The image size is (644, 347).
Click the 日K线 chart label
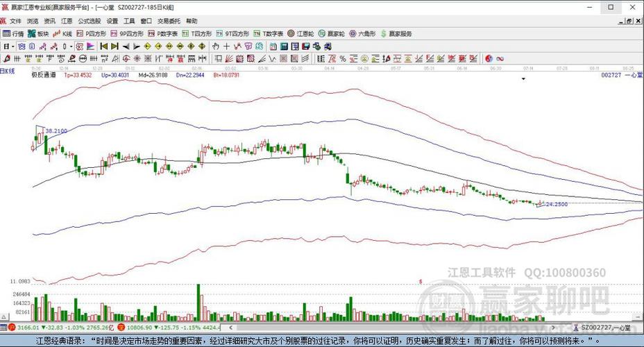click(8, 71)
